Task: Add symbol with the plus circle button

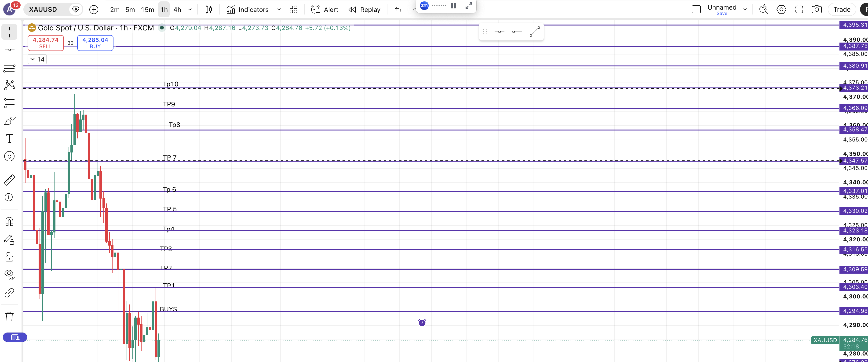Action: pyautogui.click(x=94, y=9)
